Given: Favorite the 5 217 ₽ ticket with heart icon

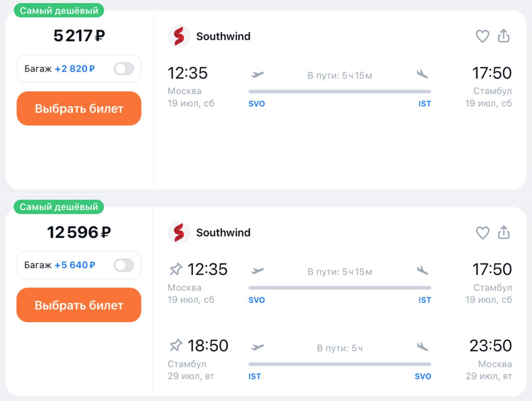Looking at the screenshot, I should click(x=482, y=36).
